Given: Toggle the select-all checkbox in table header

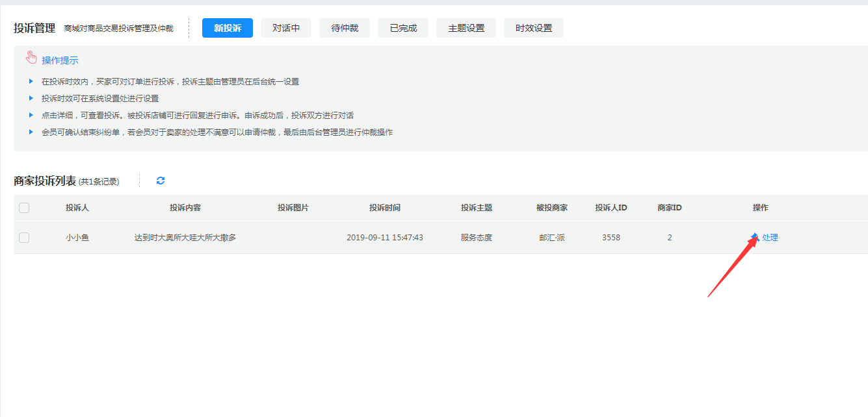Looking at the screenshot, I should (24, 208).
